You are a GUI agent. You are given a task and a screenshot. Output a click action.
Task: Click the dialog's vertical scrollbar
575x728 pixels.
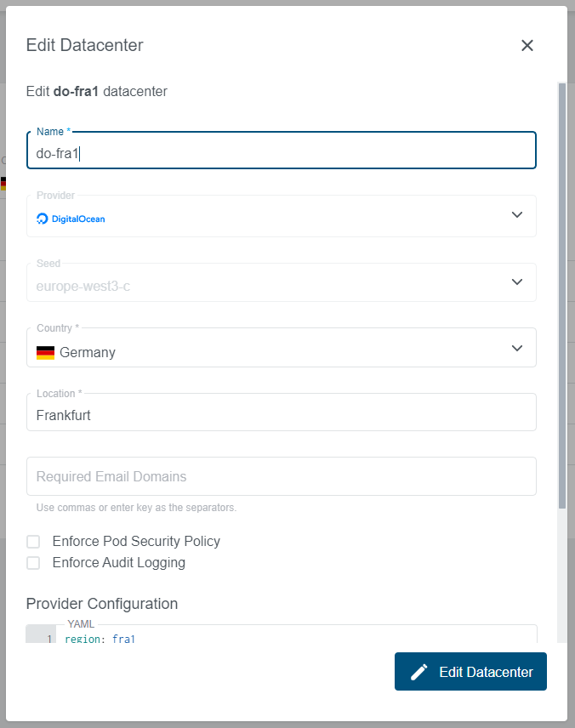click(x=561, y=298)
